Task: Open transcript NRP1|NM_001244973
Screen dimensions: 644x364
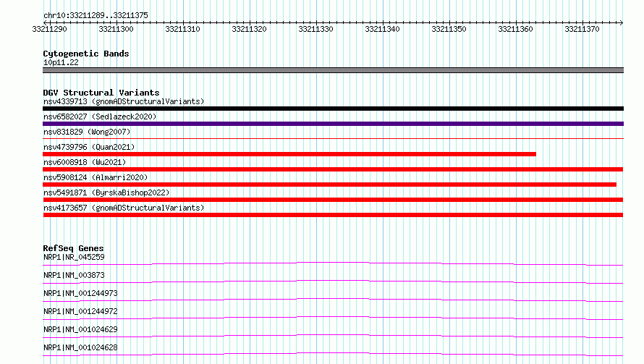Action: point(80,293)
